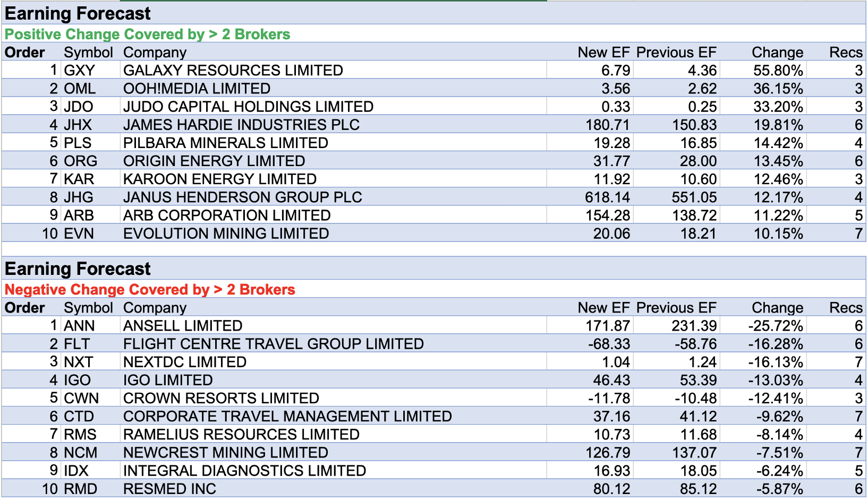
Task: Select the EVOLUTION MINING LIMITED cell
Action: tap(226, 234)
